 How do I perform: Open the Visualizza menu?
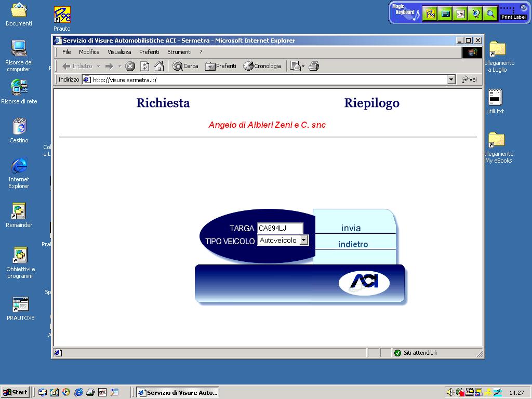pyautogui.click(x=119, y=52)
